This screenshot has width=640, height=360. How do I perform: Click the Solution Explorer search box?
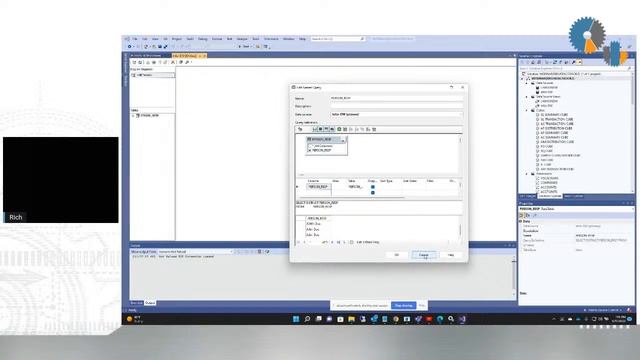tap(576, 68)
